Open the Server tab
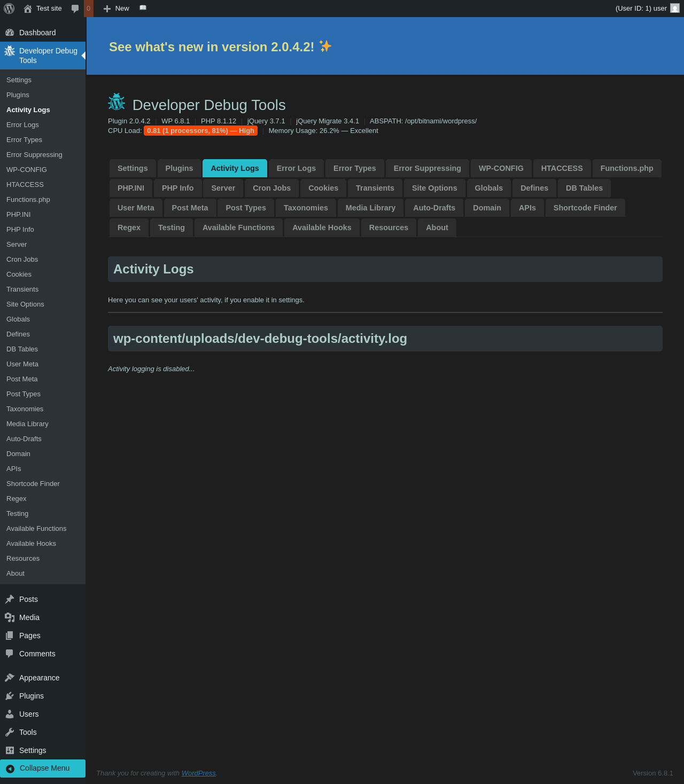The width and height of the screenshot is (684, 784). tap(223, 188)
